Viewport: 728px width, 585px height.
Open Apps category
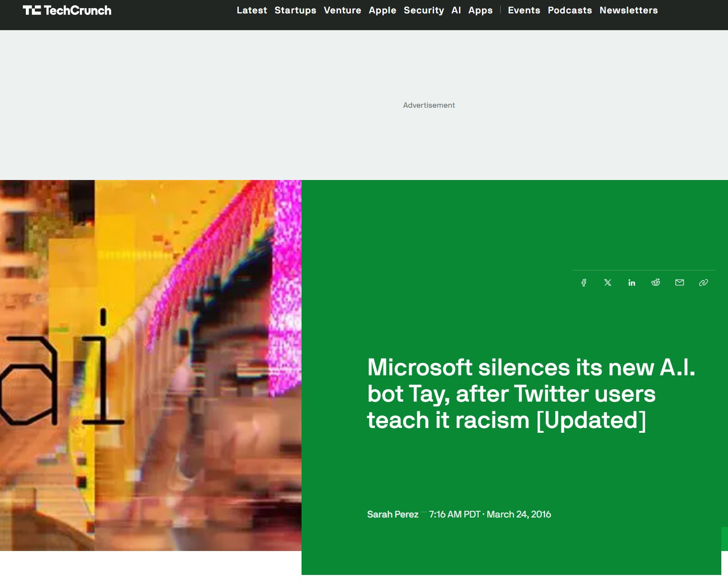(481, 10)
